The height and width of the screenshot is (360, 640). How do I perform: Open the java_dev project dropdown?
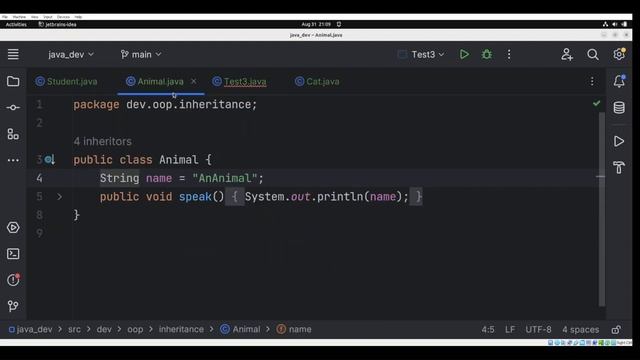coord(71,54)
